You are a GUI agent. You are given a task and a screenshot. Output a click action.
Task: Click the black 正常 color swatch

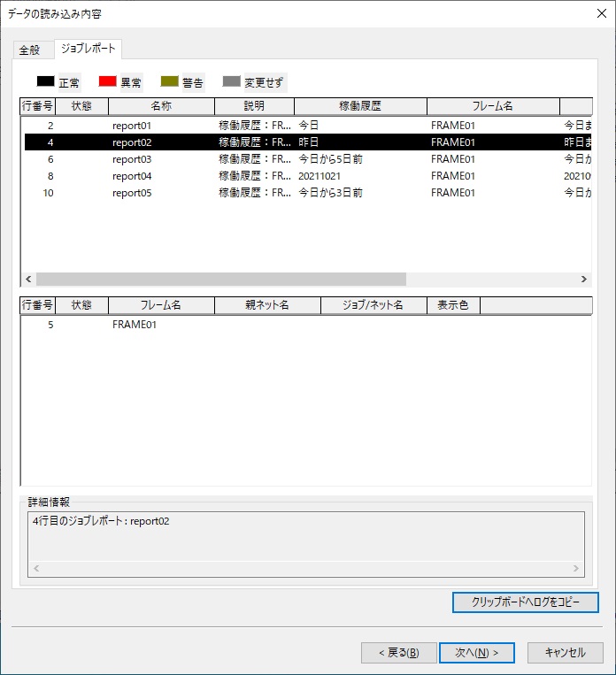tap(45, 81)
